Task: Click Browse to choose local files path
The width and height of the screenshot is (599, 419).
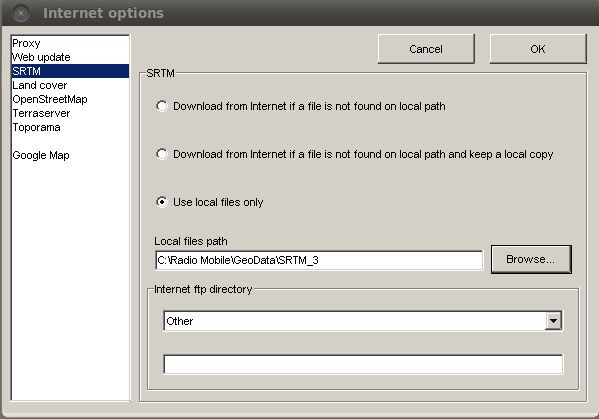Action: pos(531,259)
